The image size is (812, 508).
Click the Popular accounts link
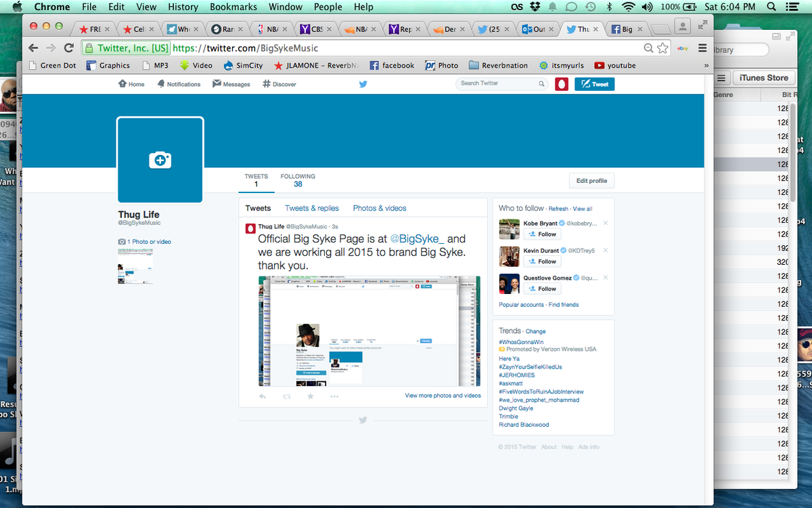521,305
